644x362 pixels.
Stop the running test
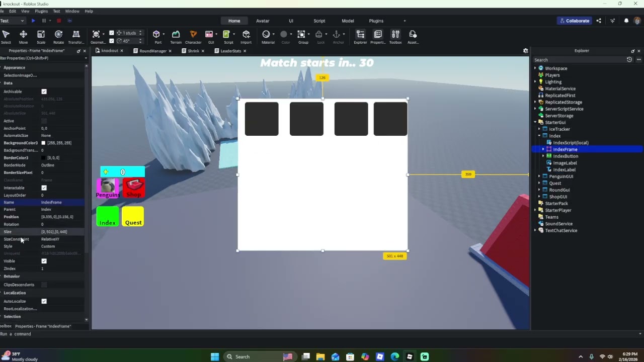[58, 21]
